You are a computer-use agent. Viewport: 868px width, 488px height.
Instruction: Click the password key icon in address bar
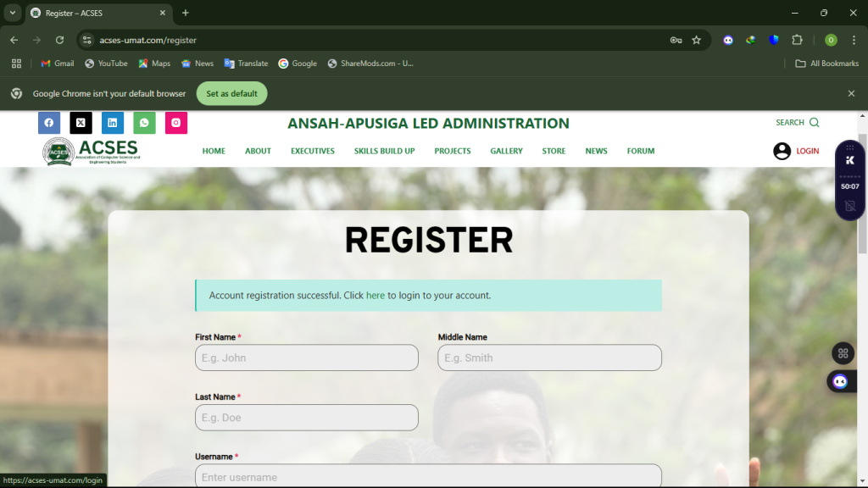(676, 40)
